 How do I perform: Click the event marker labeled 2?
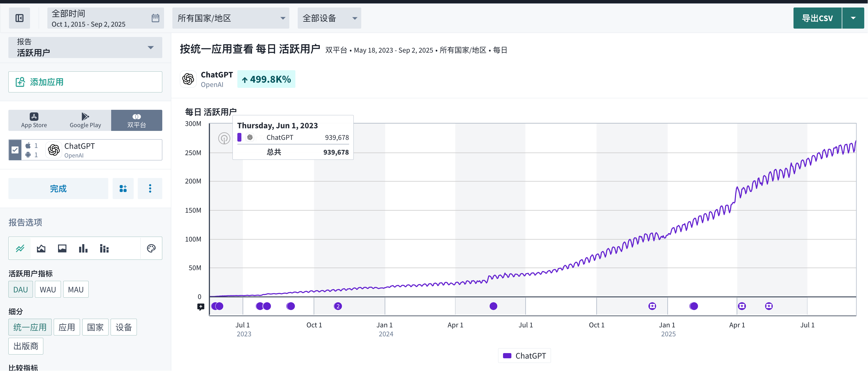338,306
